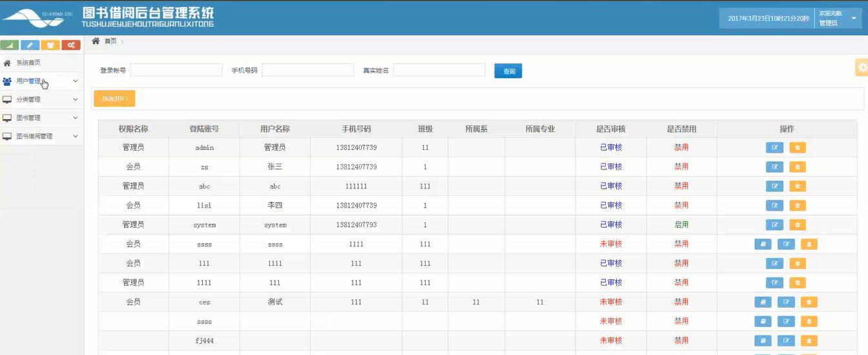Open the settings gear on the right edge
This screenshot has height=355, width=868.
click(862, 68)
